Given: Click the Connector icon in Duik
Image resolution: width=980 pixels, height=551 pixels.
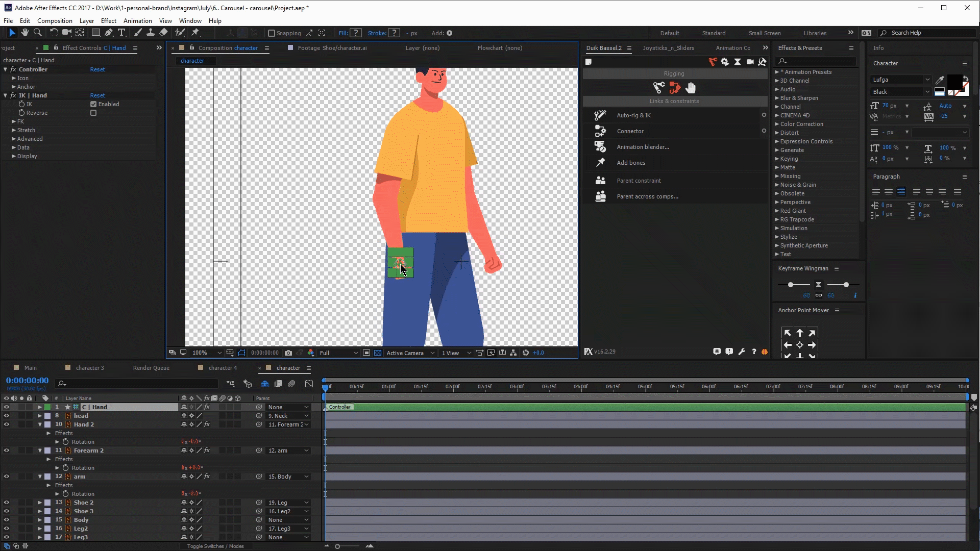Looking at the screenshot, I should tap(600, 131).
